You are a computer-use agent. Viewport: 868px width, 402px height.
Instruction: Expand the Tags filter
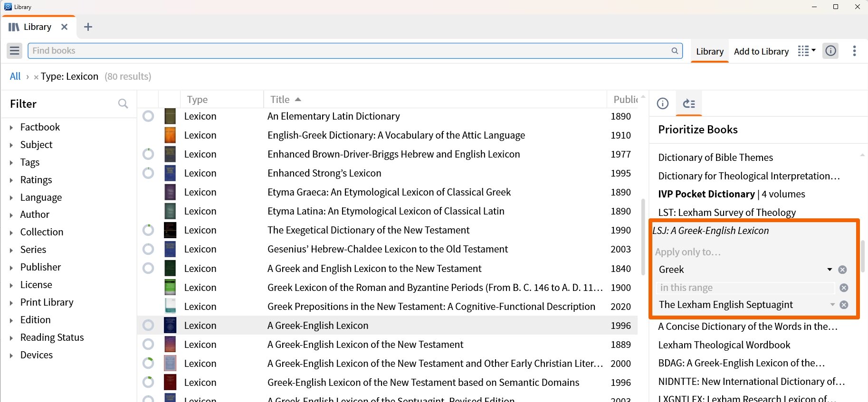pyautogui.click(x=11, y=162)
